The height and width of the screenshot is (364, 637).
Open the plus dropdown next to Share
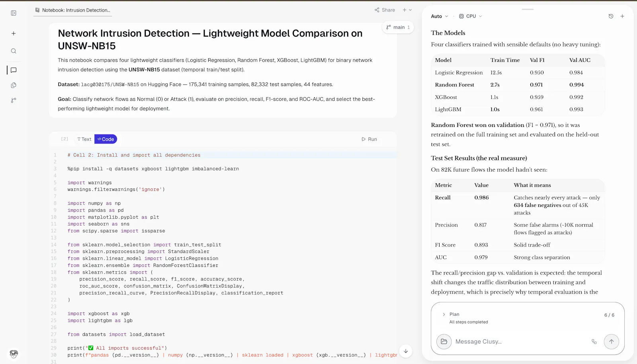pyautogui.click(x=407, y=10)
